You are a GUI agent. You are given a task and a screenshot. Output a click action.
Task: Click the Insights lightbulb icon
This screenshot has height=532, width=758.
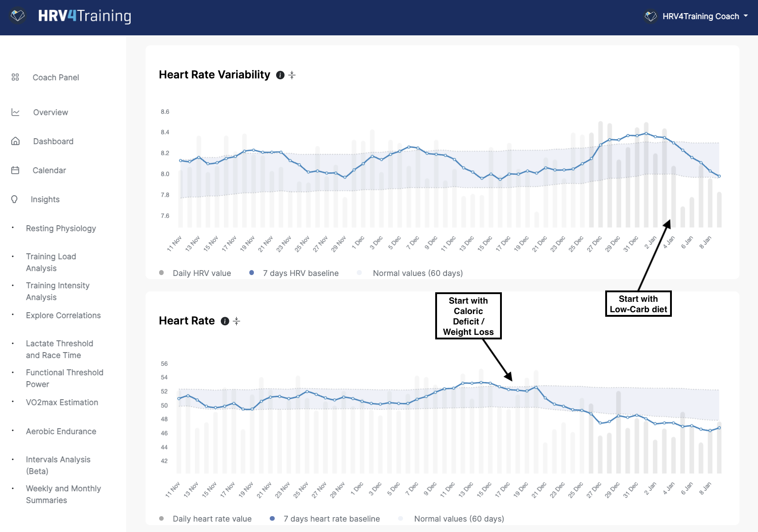pyautogui.click(x=14, y=199)
